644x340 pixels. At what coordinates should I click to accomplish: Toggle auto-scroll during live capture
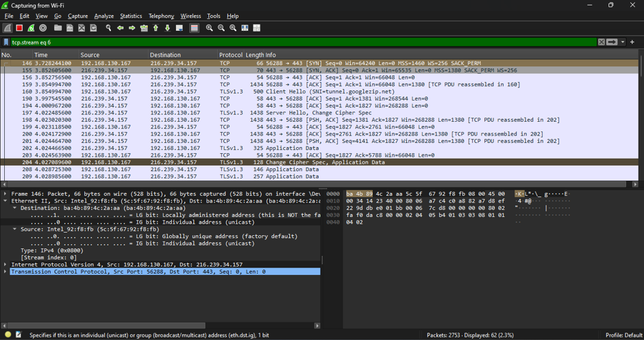(x=179, y=28)
